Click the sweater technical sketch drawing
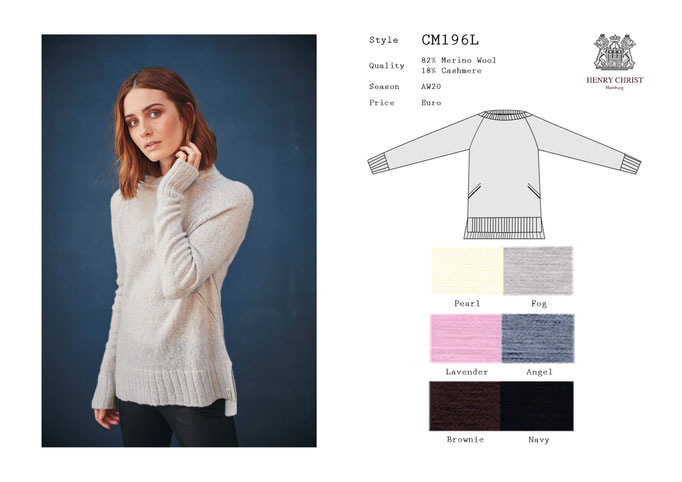Viewport: 682px width, 482px height. click(x=504, y=174)
